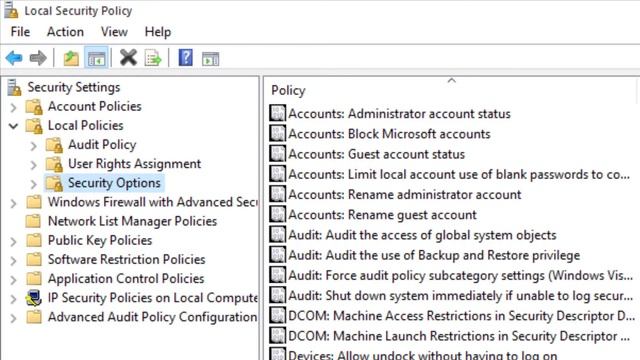Select Application Control Policies in the tree

126,279
